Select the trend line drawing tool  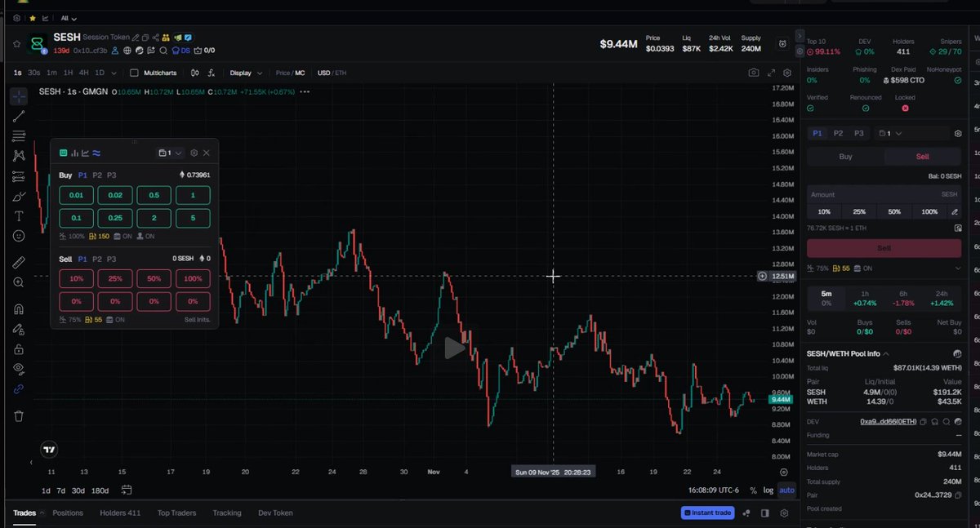click(x=19, y=116)
